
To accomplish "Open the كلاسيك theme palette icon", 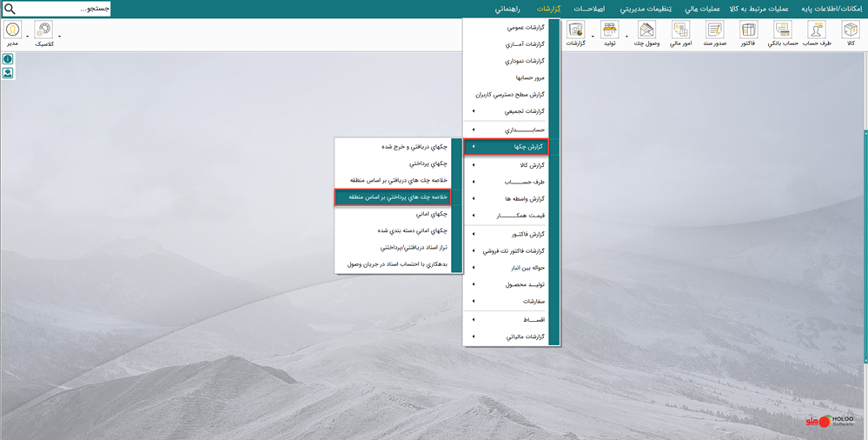I will [x=43, y=30].
